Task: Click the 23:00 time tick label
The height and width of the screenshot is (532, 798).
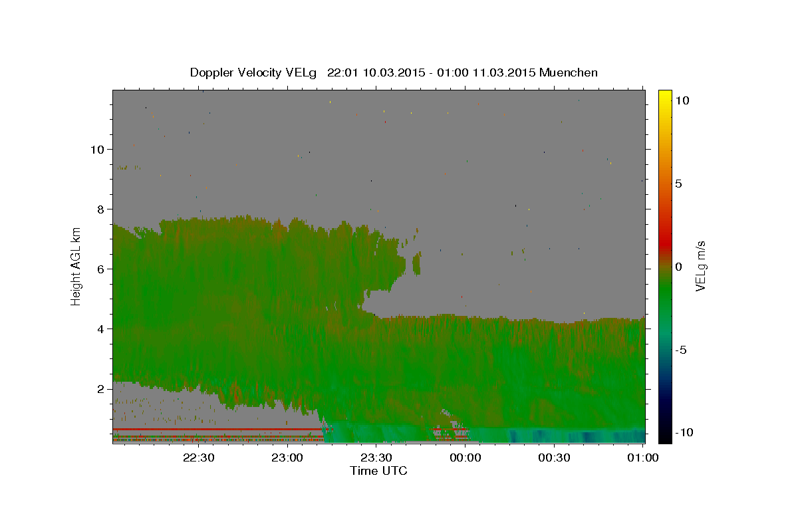Action: tap(287, 458)
